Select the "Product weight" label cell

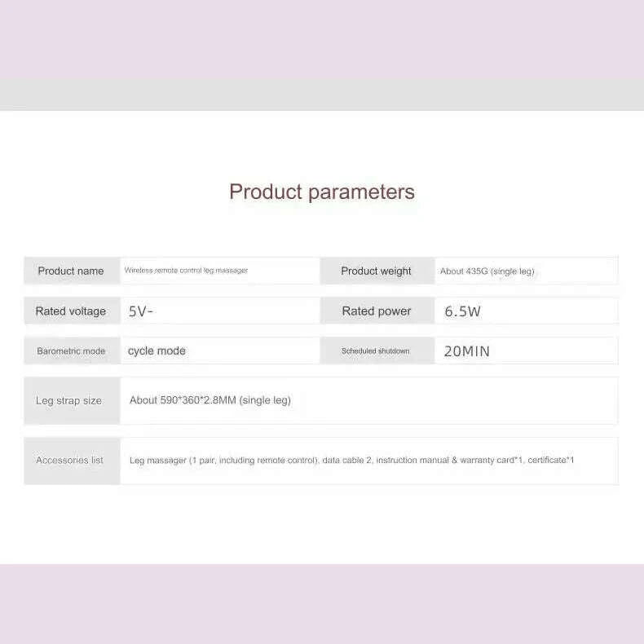pos(376,271)
